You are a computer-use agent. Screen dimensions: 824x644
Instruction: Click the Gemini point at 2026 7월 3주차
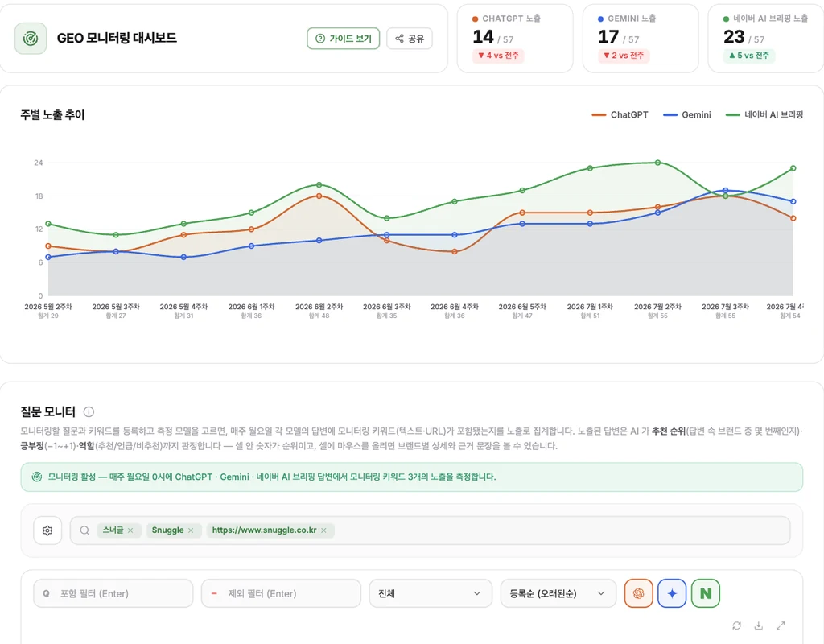point(726,190)
